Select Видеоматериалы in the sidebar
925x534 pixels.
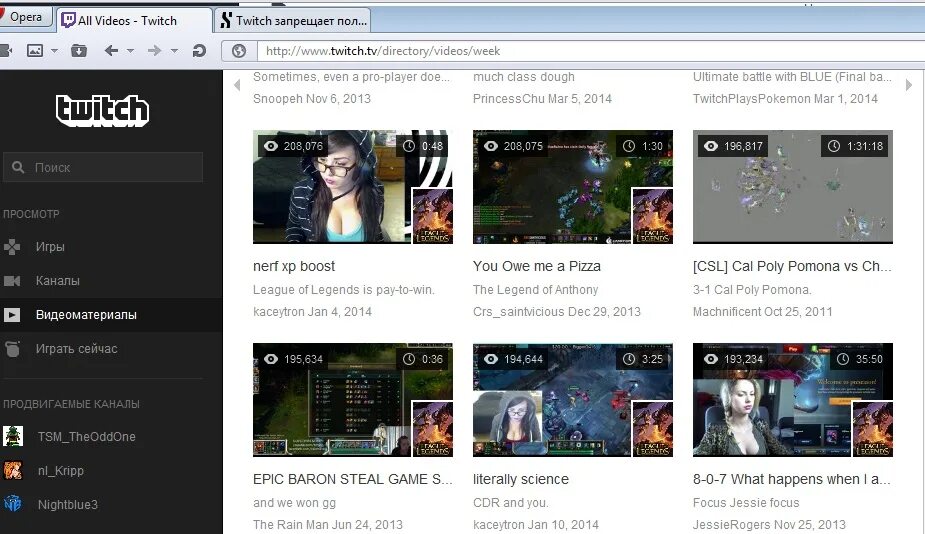point(86,314)
